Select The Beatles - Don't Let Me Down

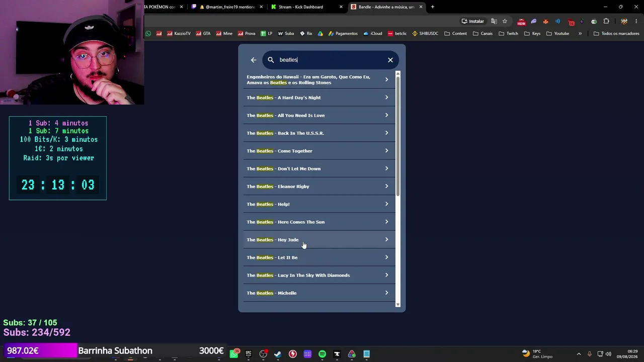click(x=319, y=168)
